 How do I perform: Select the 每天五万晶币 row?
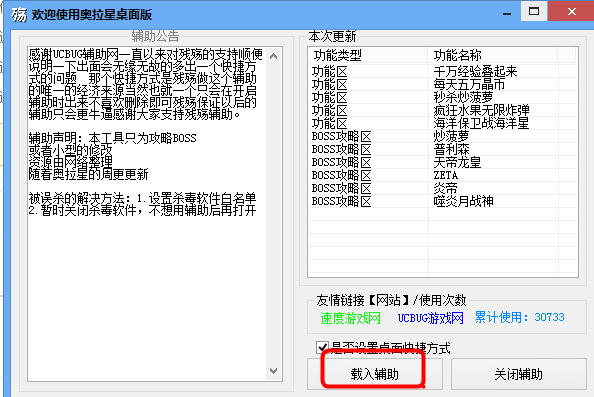point(442,84)
